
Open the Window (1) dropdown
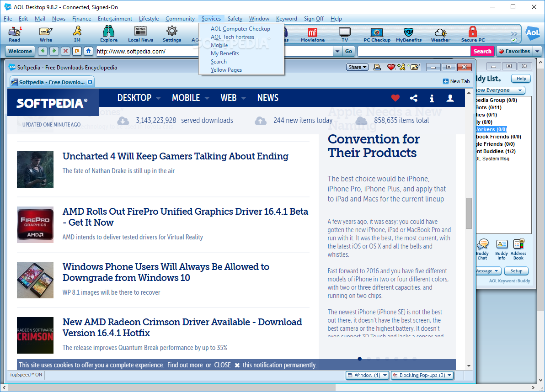point(367,375)
